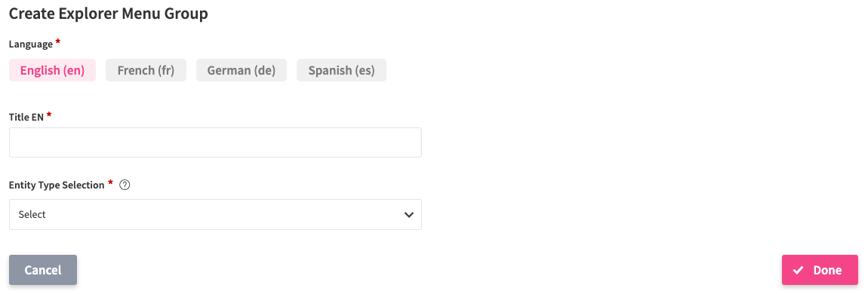Viewport: 868px width, 294px height.
Task: Switch language to French (fr)
Action: point(146,70)
